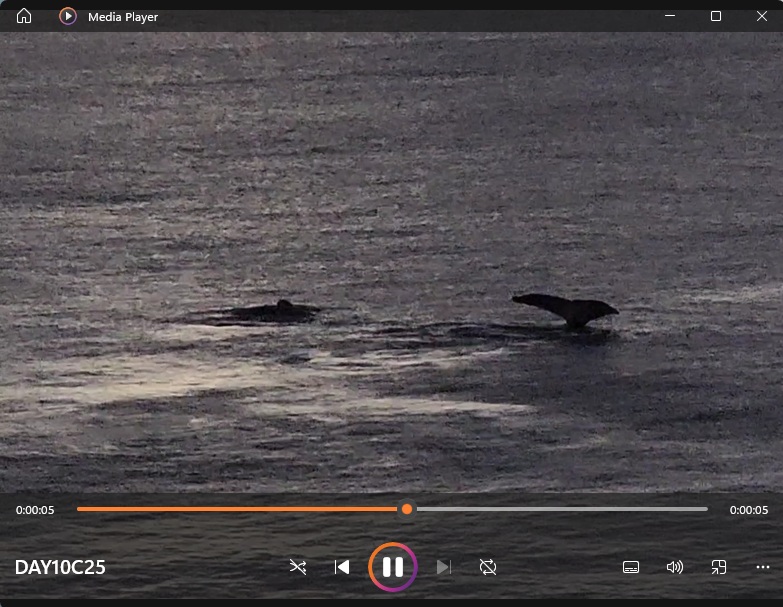Click the total duration label on right
Image resolution: width=783 pixels, height=607 pixels.
[748, 510]
